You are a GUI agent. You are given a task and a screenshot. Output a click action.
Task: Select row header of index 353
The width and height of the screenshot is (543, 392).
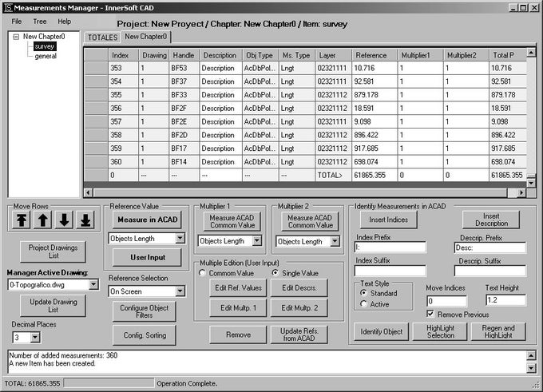(x=96, y=68)
